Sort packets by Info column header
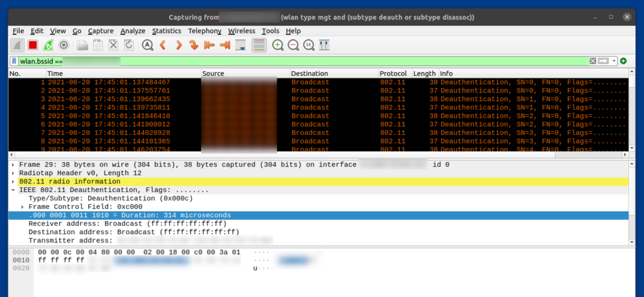This screenshot has width=644, height=297. pyautogui.click(x=533, y=73)
